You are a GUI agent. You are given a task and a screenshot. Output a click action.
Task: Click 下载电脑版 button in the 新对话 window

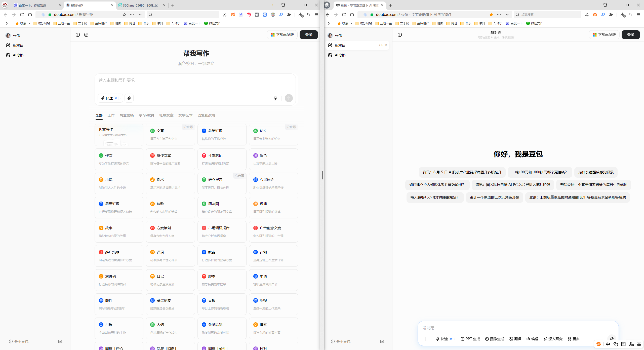pos(604,35)
